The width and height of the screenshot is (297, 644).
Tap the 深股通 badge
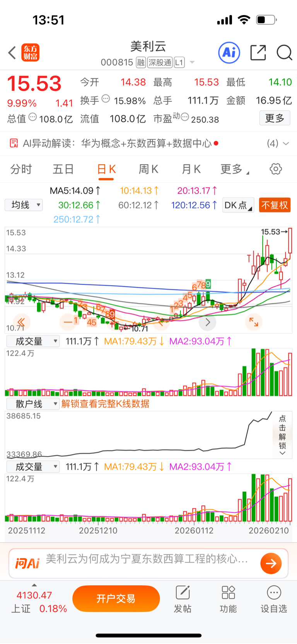coord(160,62)
